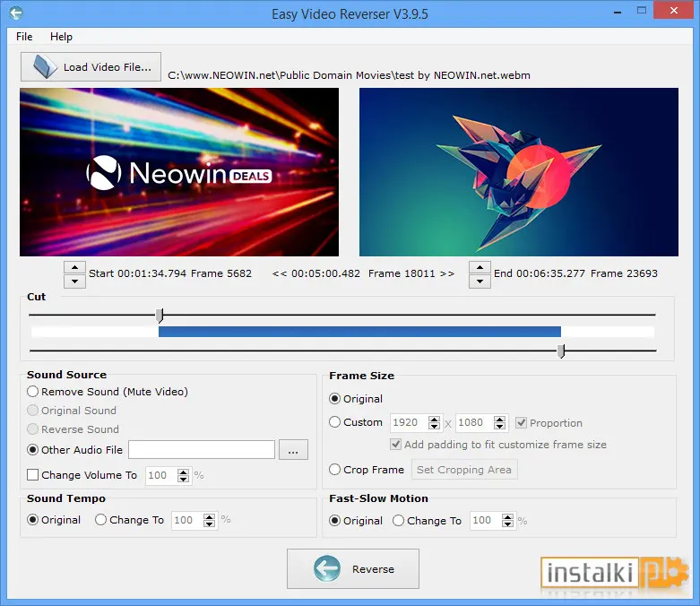Minimize the Easy Video Reverser window
Screen dimensions: 700x606
click(618, 11)
